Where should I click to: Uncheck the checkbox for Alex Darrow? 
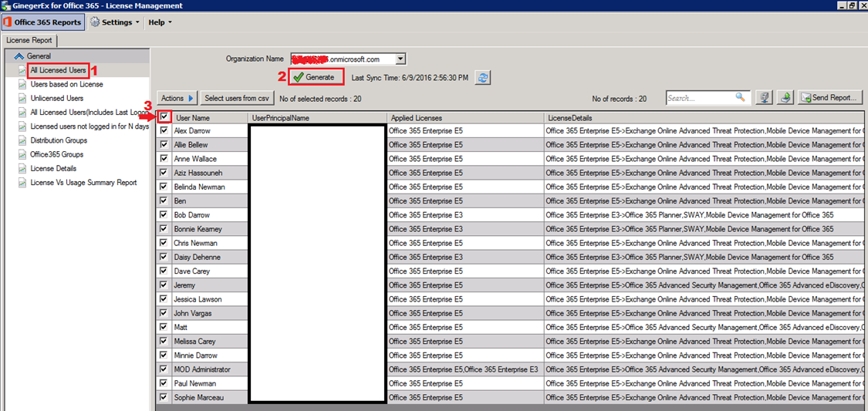[x=164, y=130]
